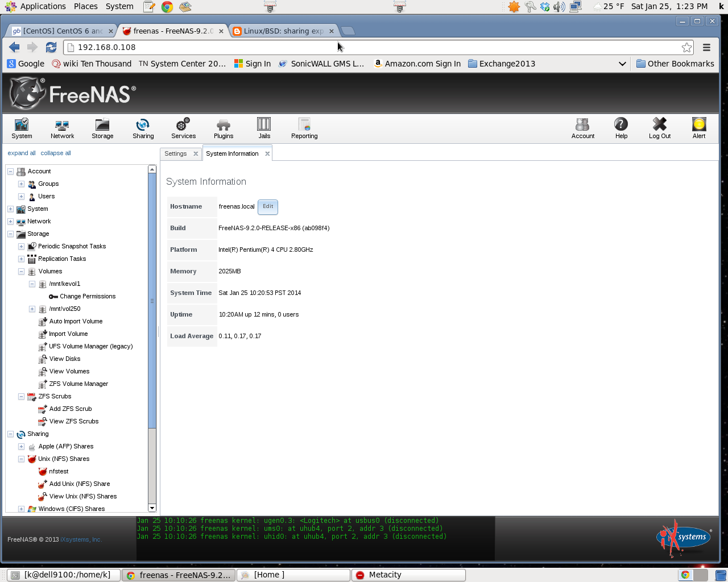
Task: Collapse the ZFS Scrubs node
Action: click(21, 396)
